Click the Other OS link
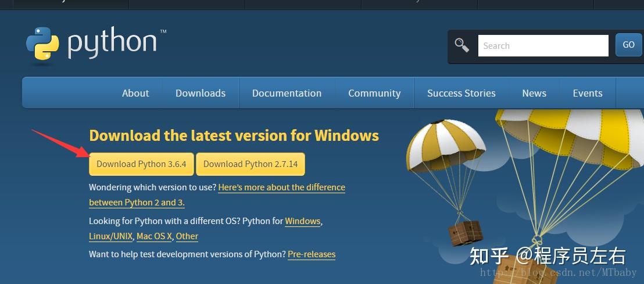This screenshot has height=284, width=644. click(x=187, y=236)
